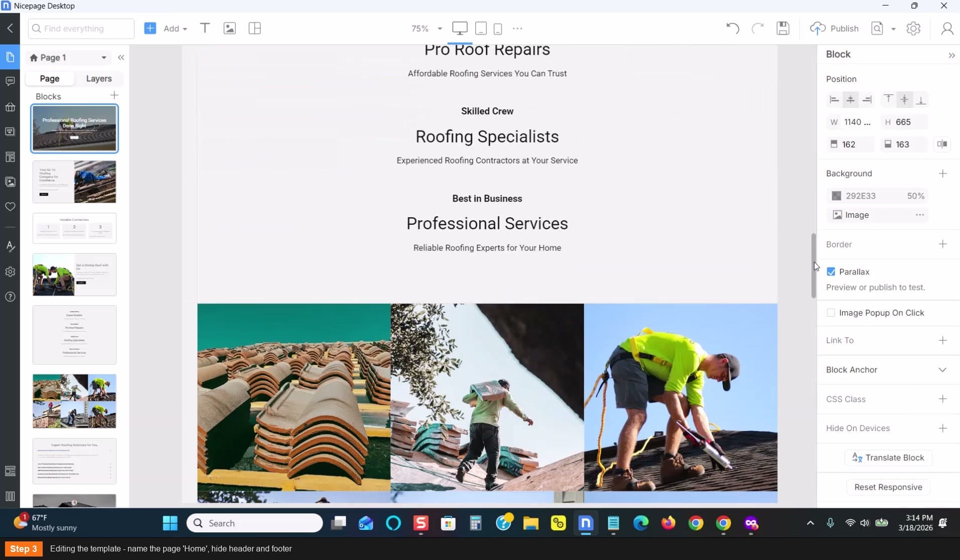Align block content horizontally centered
Image resolution: width=960 pixels, height=560 pixels.
(851, 100)
